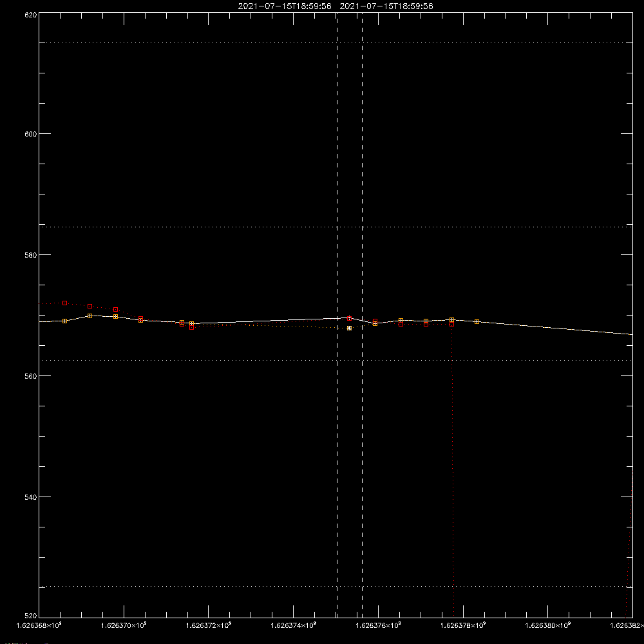Select x-axis label 1.626372×10⁹
Screen dimensions: 644x644
click(x=209, y=625)
